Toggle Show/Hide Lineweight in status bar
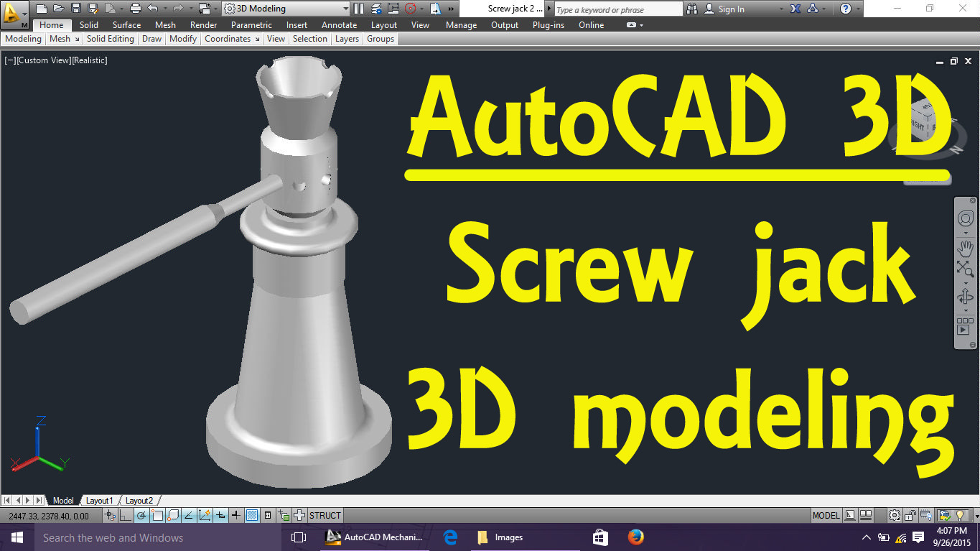This screenshot has height=551, width=980. click(x=236, y=515)
